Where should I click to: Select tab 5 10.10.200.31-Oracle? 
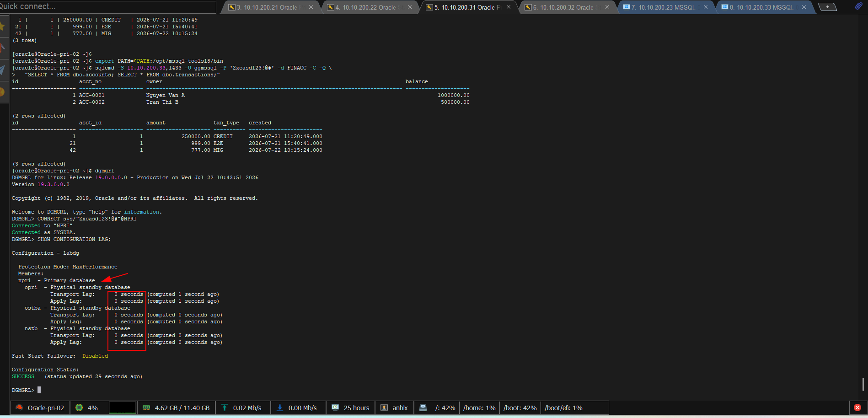pos(467,7)
